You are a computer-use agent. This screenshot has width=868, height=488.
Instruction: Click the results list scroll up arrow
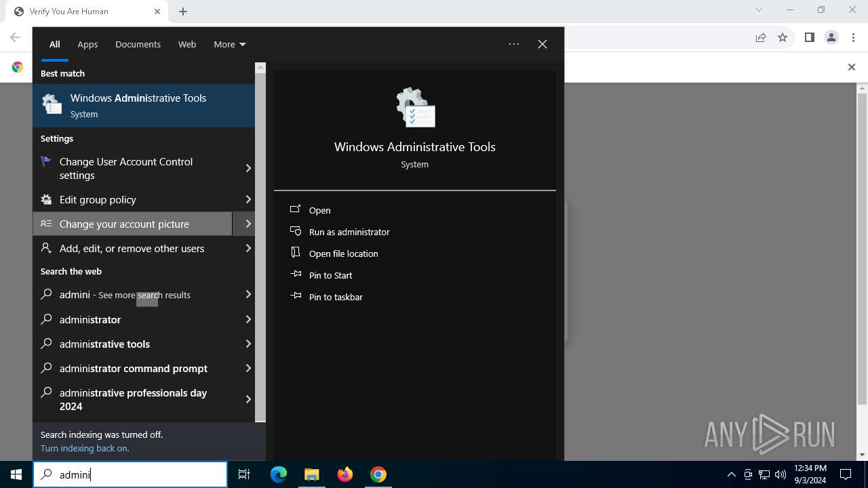tap(260, 68)
